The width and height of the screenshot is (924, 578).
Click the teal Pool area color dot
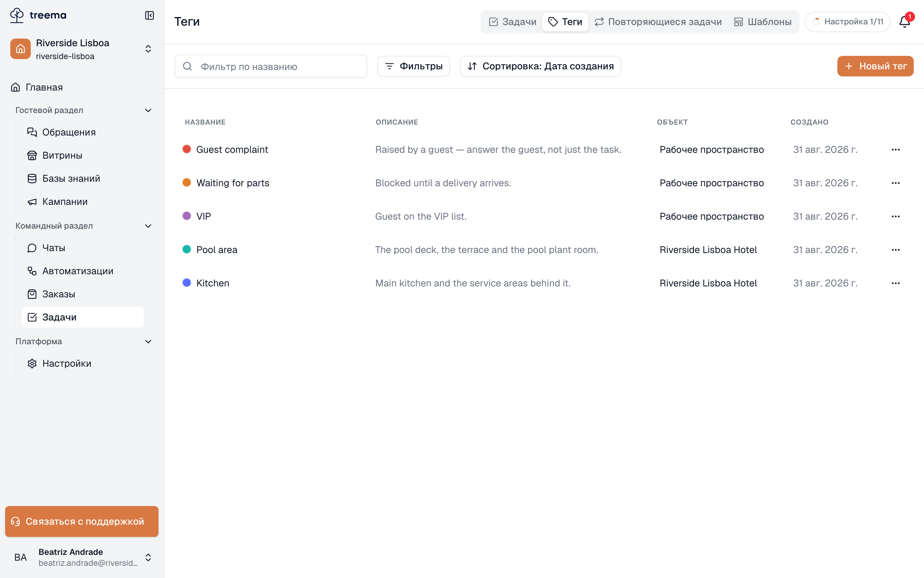(187, 249)
